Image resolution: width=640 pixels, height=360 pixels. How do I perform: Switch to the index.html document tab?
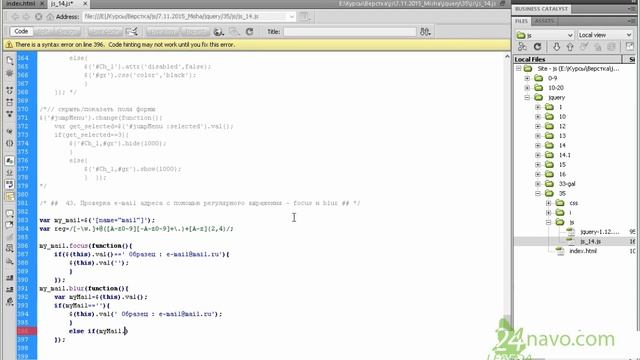coord(20,4)
